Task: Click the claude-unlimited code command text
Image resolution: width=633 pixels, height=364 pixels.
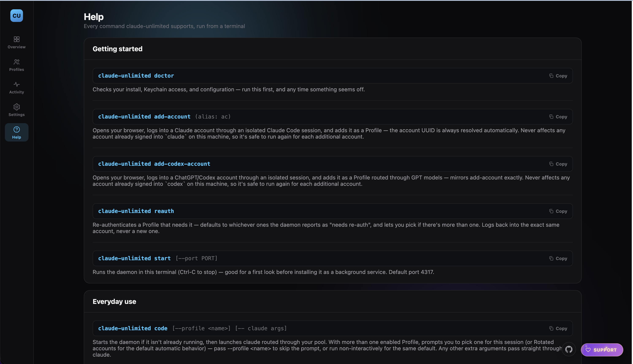Action: pos(133,328)
